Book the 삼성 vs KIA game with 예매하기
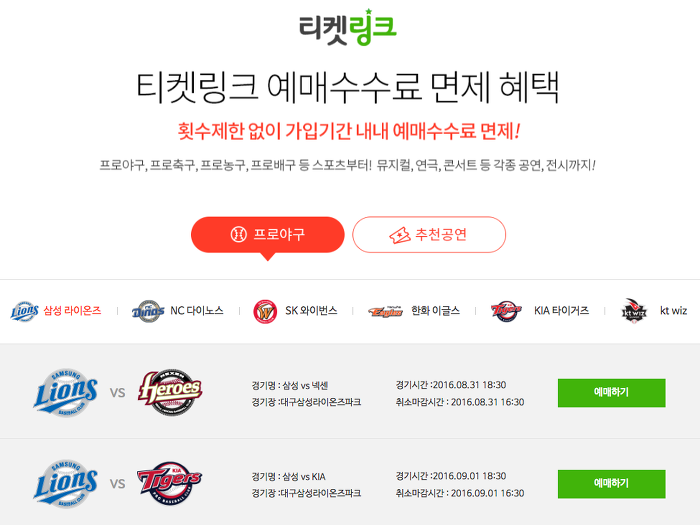The width and height of the screenshot is (700, 525). click(612, 484)
